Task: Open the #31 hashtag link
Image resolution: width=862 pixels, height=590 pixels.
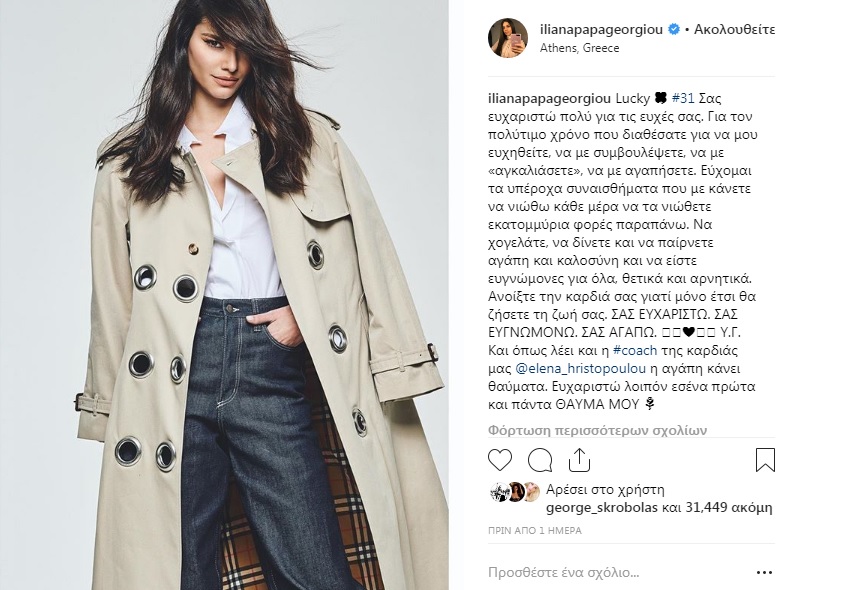Action: point(683,98)
